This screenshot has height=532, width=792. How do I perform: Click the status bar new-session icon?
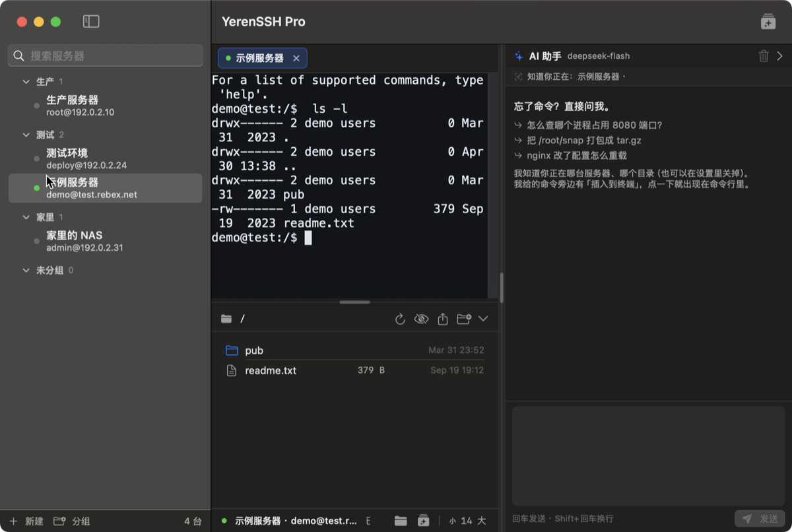424,521
